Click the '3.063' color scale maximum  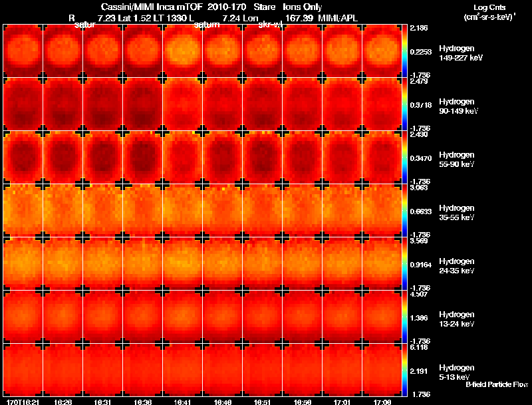coord(419,188)
